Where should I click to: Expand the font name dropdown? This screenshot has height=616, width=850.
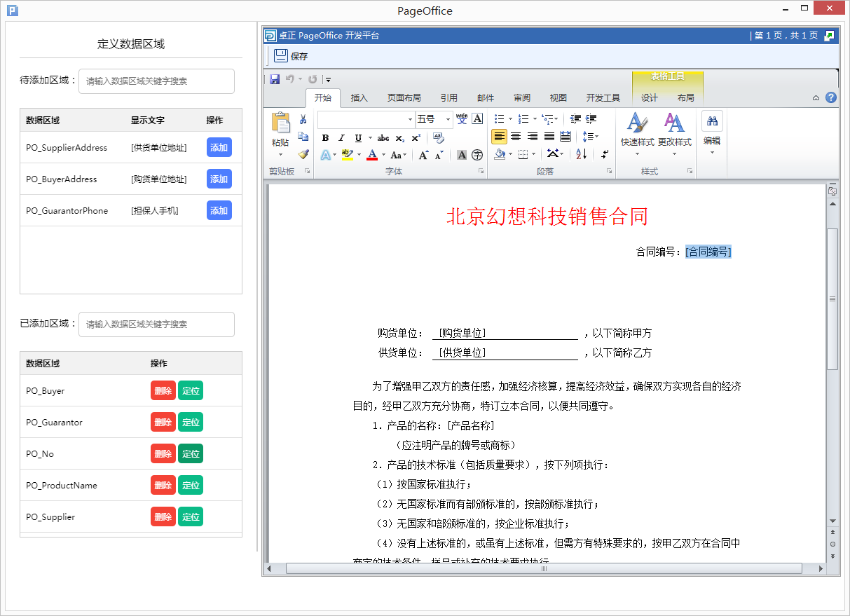coord(411,119)
